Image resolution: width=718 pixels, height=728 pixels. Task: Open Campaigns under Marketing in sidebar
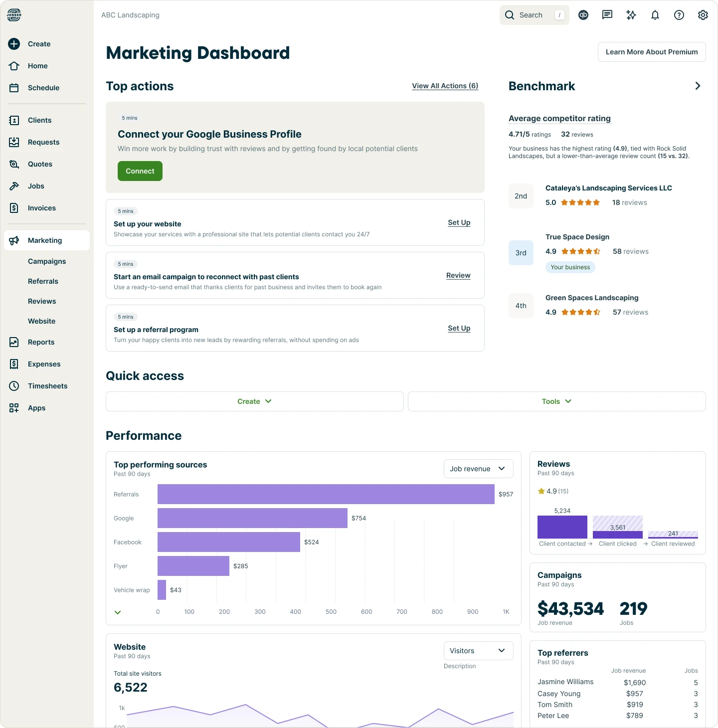(x=47, y=261)
